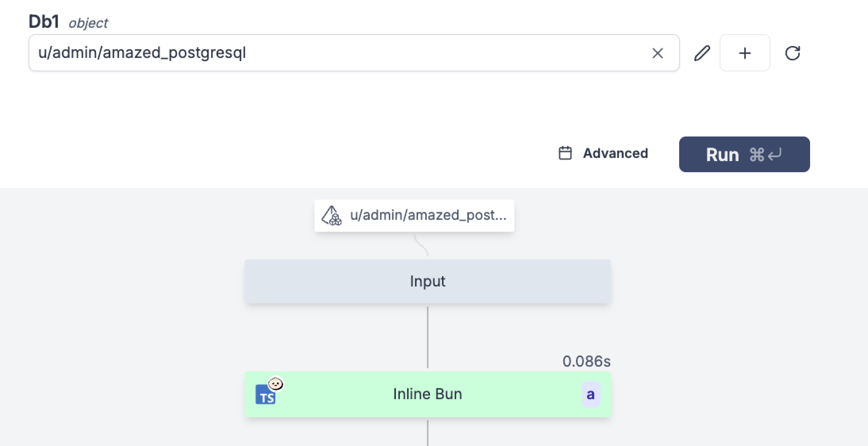The image size is (868, 446).
Task: Click the 'object' type label beside Db1
Action: (88, 23)
